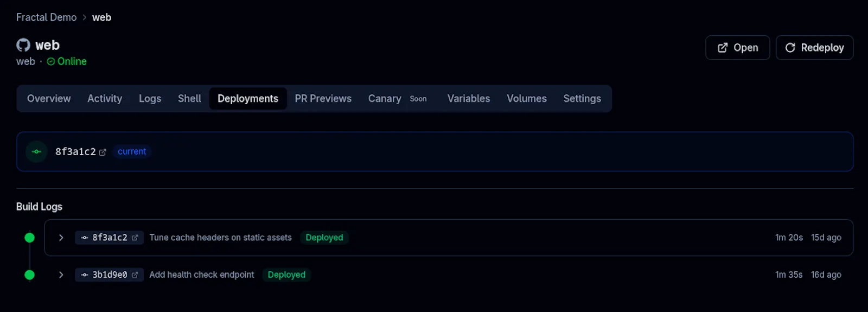Open the Variables tab
Viewport: 868px width, 312px height.
click(469, 99)
